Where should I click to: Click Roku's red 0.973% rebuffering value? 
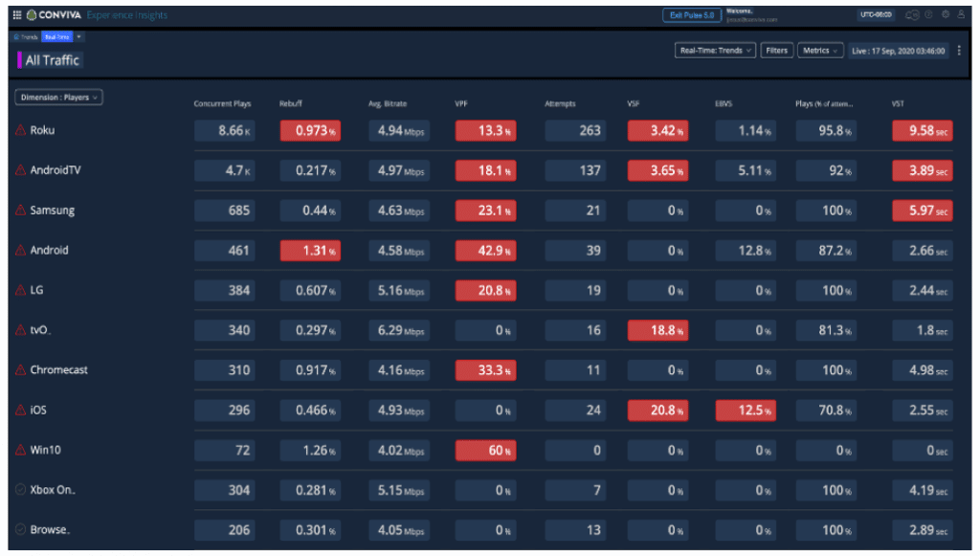pos(310,130)
